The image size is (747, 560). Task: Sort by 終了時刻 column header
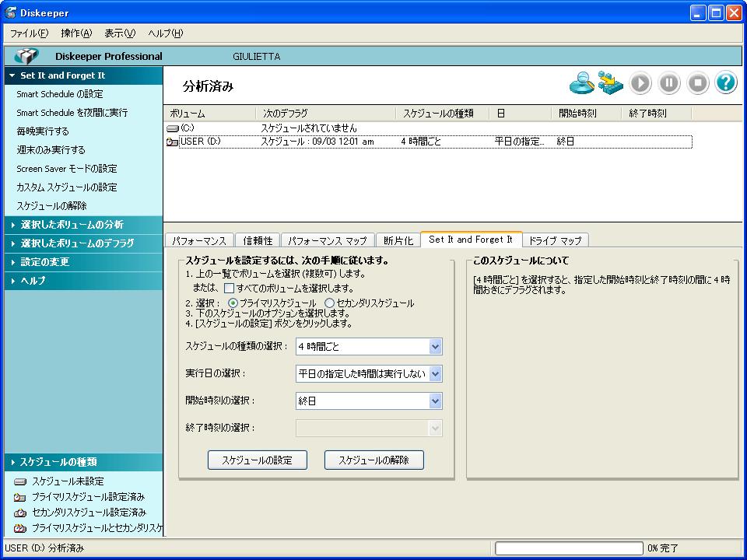coord(657,114)
